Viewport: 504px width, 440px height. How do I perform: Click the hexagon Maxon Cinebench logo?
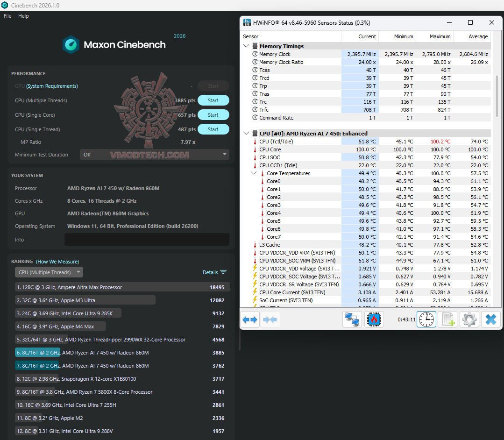pyautogui.click(x=71, y=45)
